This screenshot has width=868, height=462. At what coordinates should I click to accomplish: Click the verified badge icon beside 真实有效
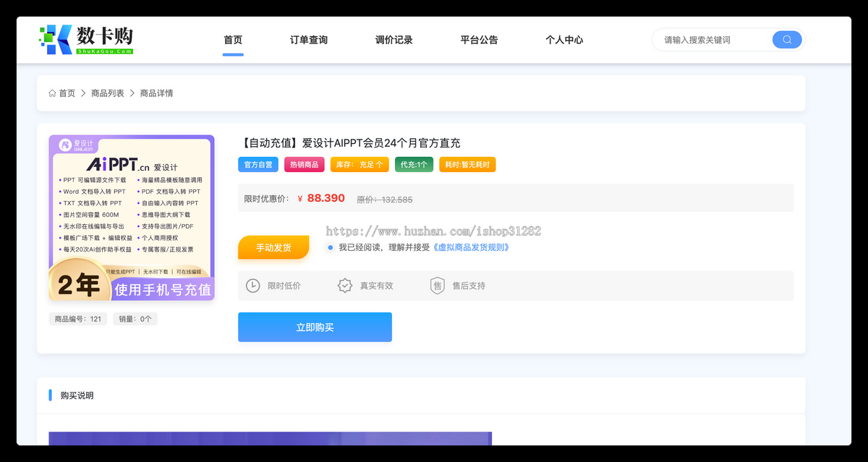pyautogui.click(x=345, y=286)
